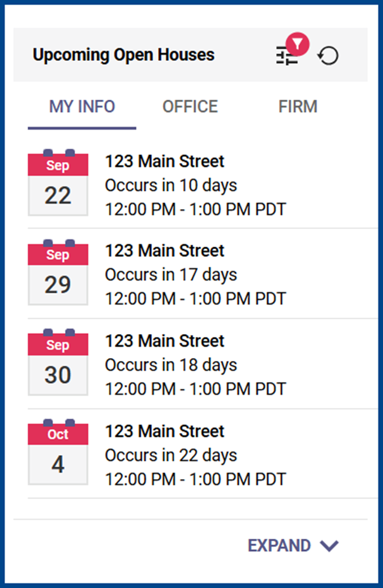Expand the open houses list

coord(280,546)
